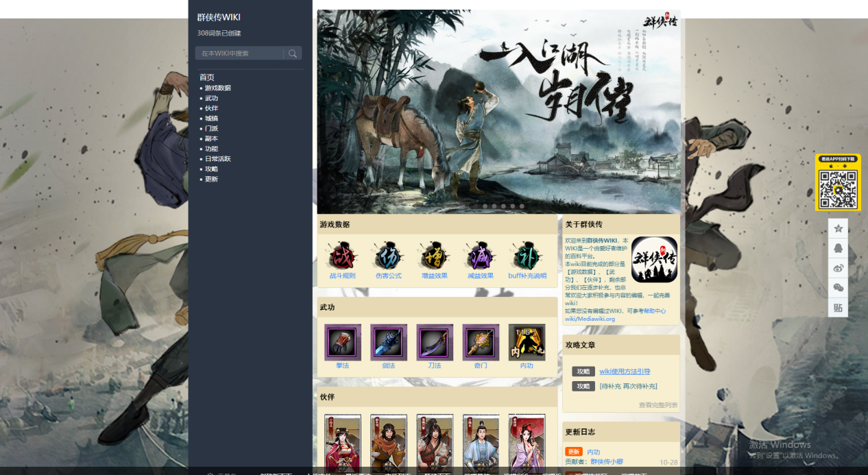The width and height of the screenshot is (868, 475).
Task: Click the buff补充说明 text link
Action: pyautogui.click(x=527, y=276)
